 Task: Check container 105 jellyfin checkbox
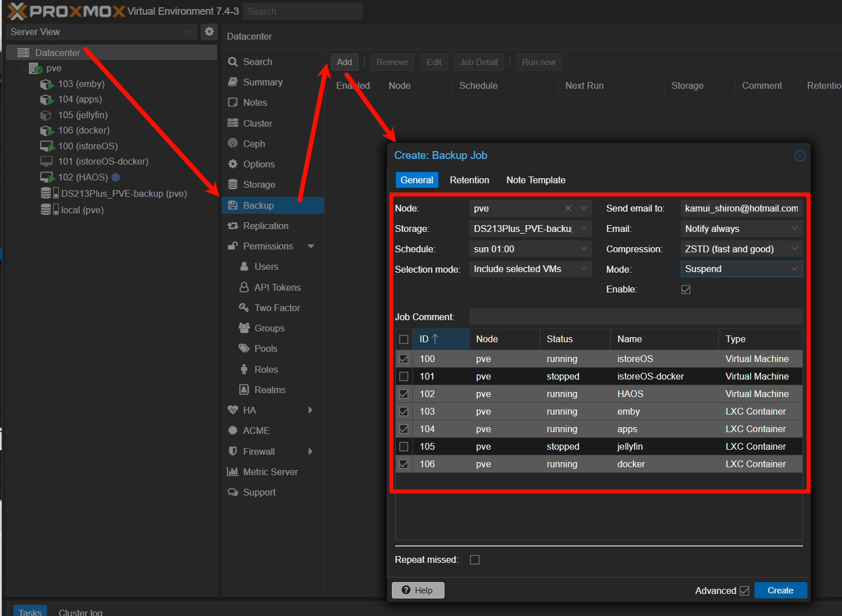(404, 446)
